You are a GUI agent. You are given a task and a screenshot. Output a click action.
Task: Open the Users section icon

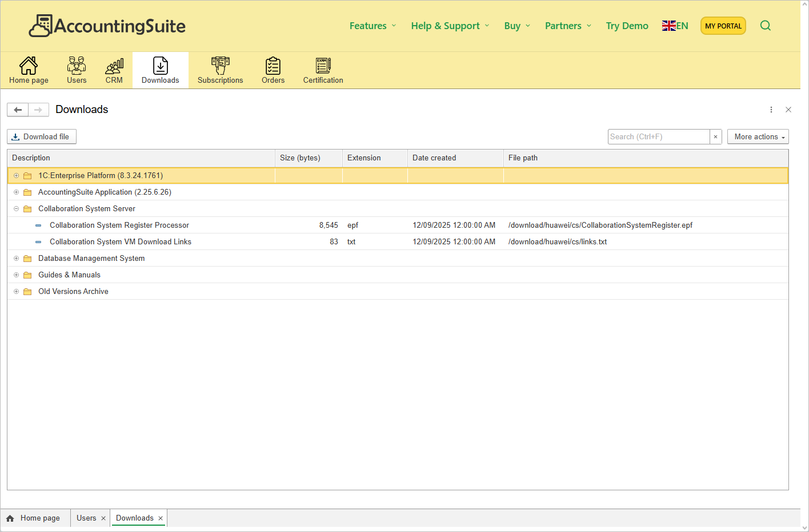click(77, 66)
